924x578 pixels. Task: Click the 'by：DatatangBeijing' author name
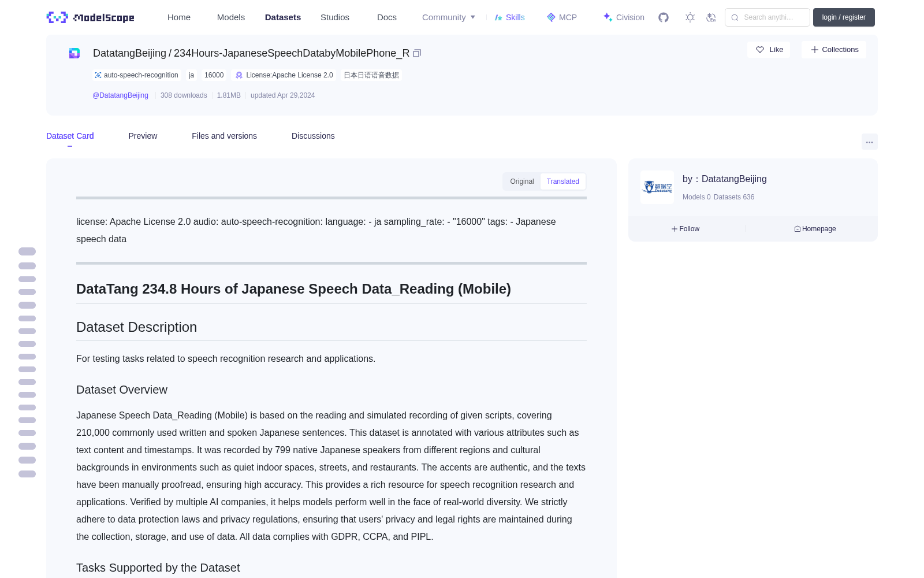coord(725,179)
